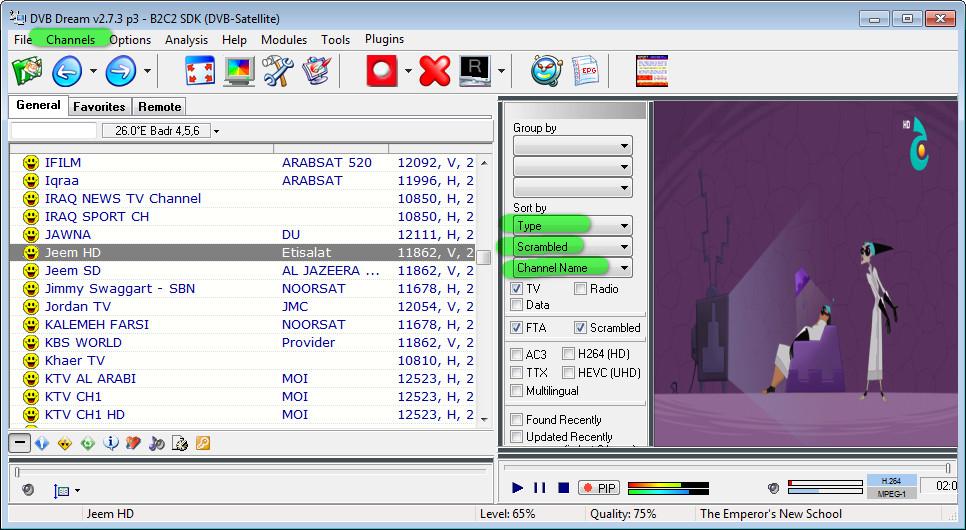Click the blue diamond icon below channel list
The height and width of the screenshot is (530, 966).
point(42,443)
